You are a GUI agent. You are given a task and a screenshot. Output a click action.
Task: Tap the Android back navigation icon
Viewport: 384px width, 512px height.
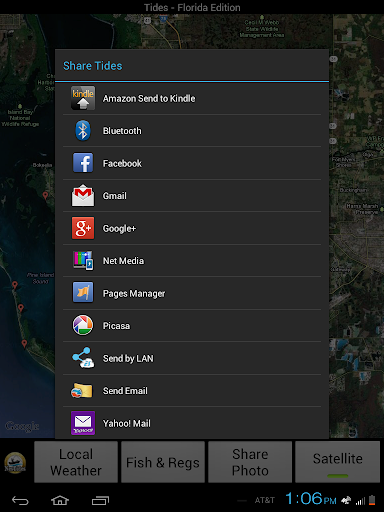pyautogui.click(x=20, y=500)
